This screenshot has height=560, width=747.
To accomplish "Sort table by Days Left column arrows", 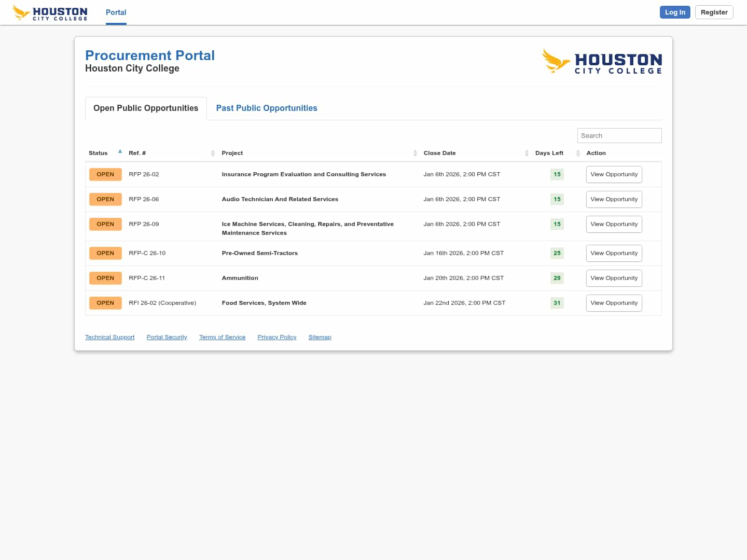I will point(577,153).
